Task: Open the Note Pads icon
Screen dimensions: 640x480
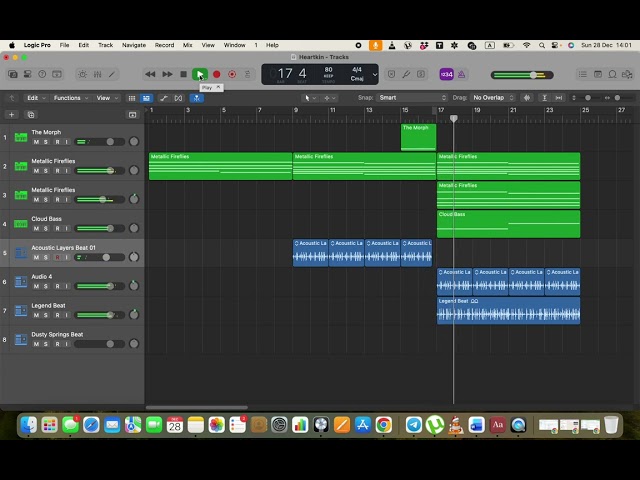Action: 598,74
